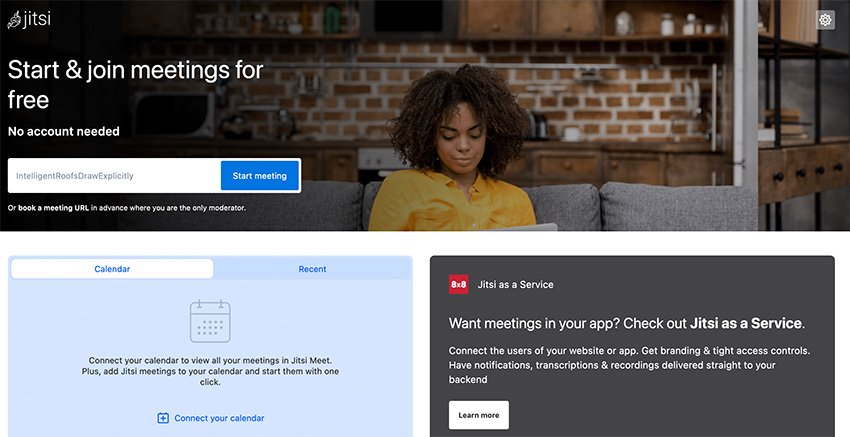
Task: Click the branding and access controls paragraph
Action: (629, 365)
